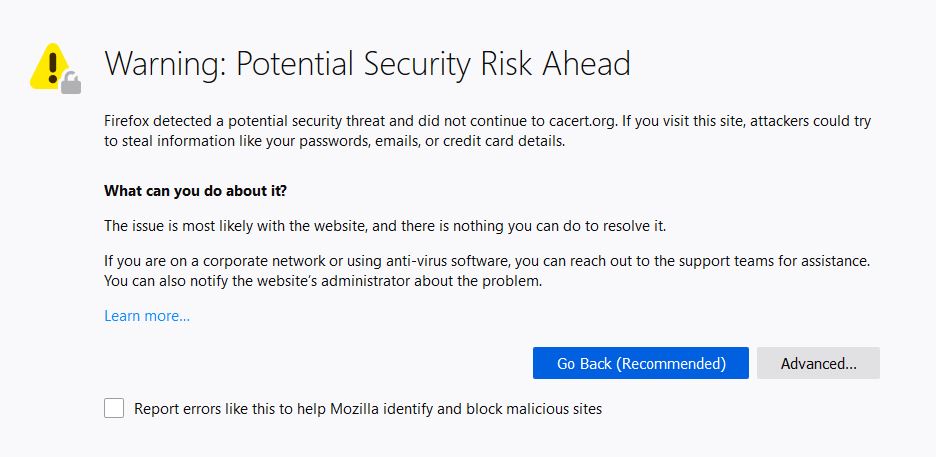Image resolution: width=936 pixels, height=457 pixels.
Task: Click the 'Warning: Potential Security Risk Ahead' heading
Action: 367,64
